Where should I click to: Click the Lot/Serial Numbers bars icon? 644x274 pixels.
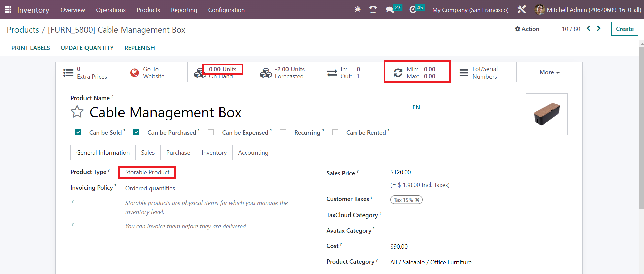point(464,73)
